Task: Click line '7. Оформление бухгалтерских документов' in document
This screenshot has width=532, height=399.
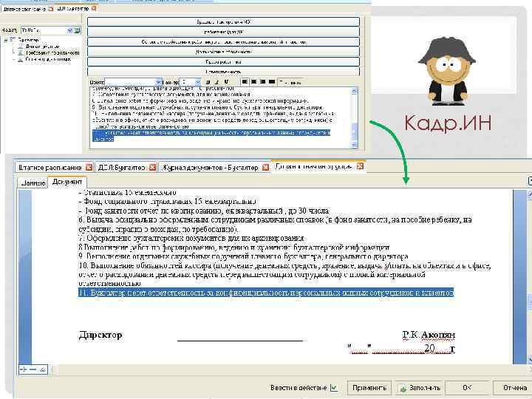Action: (x=191, y=238)
